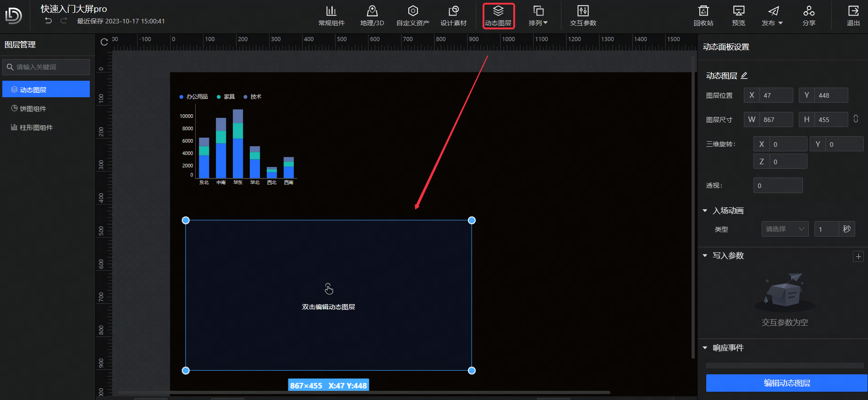Open 设计素材 materials menu
Viewport: 868px width, 400px height.
click(x=453, y=16)
